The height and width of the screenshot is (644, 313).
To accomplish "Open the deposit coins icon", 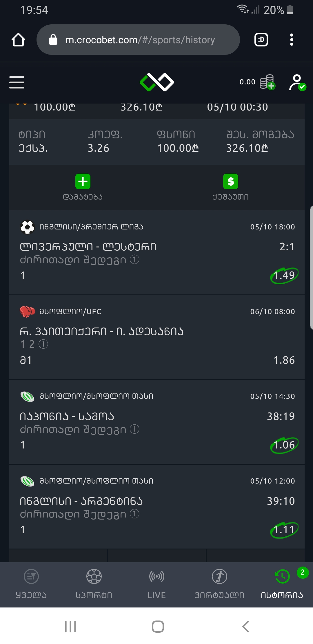I will (x=267, y=82).
